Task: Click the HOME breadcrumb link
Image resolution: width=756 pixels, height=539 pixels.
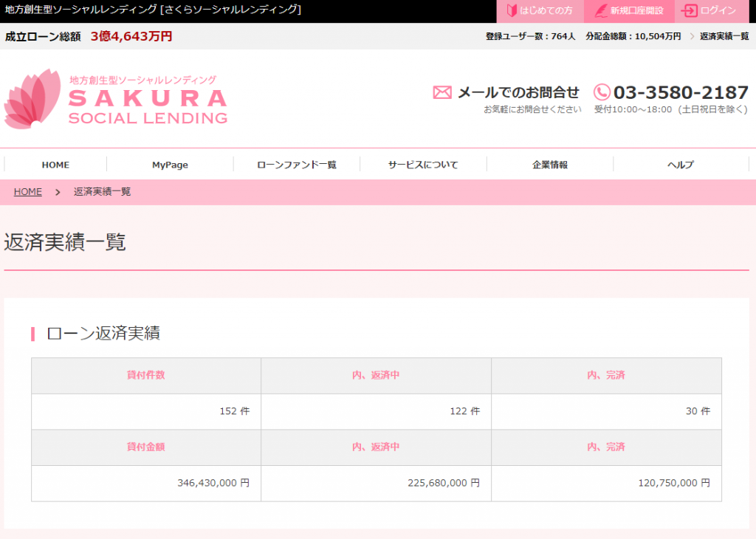Action: coord(27,192)
